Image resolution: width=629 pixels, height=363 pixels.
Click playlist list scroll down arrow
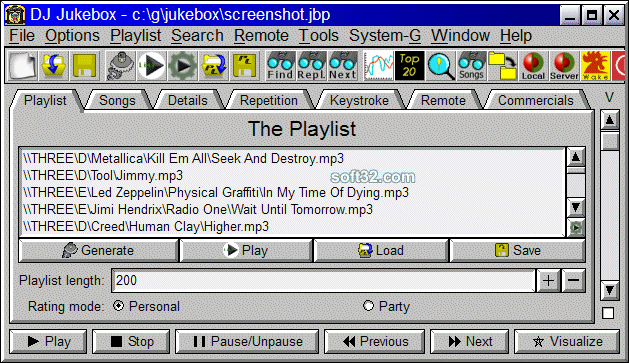pyautogui.click(x=576, y=207)
